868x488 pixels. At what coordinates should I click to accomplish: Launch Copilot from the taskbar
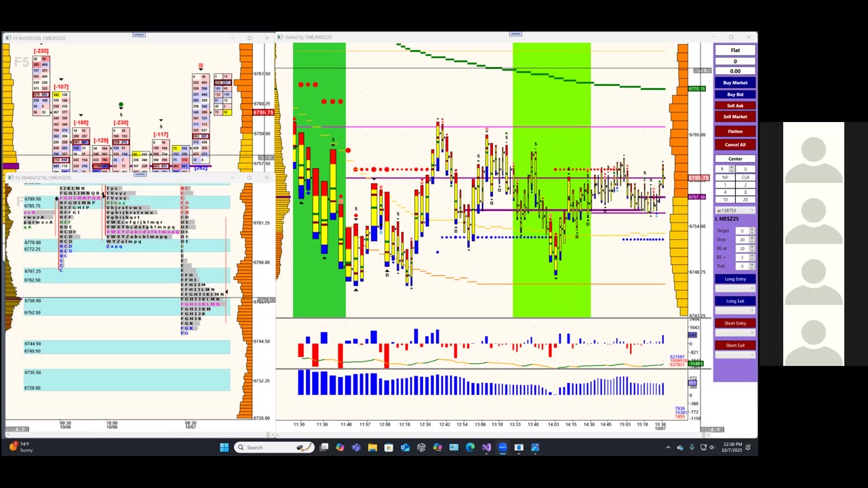click(340, 447)
